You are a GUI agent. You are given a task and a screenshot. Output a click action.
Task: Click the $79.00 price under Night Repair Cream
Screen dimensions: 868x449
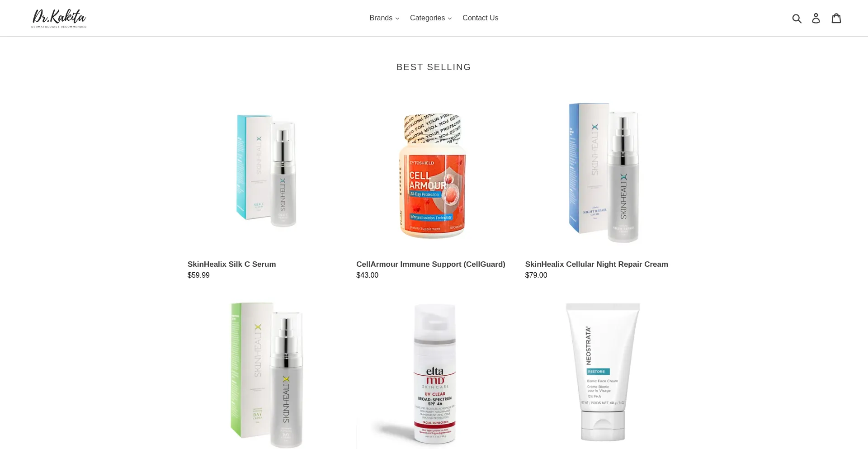[536, 275]
